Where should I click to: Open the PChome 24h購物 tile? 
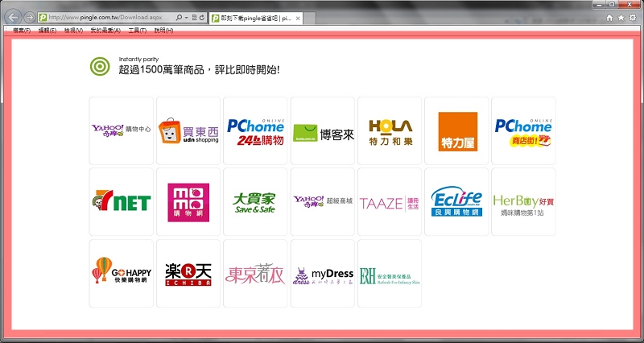tap(255, 130)
